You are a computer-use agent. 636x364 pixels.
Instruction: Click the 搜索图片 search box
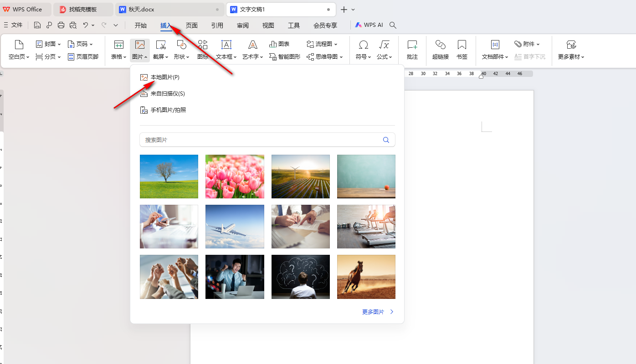267,140
